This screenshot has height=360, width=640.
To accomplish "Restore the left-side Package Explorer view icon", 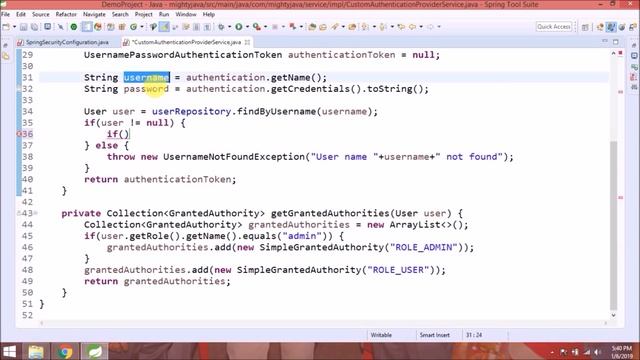I will point(6,57).
